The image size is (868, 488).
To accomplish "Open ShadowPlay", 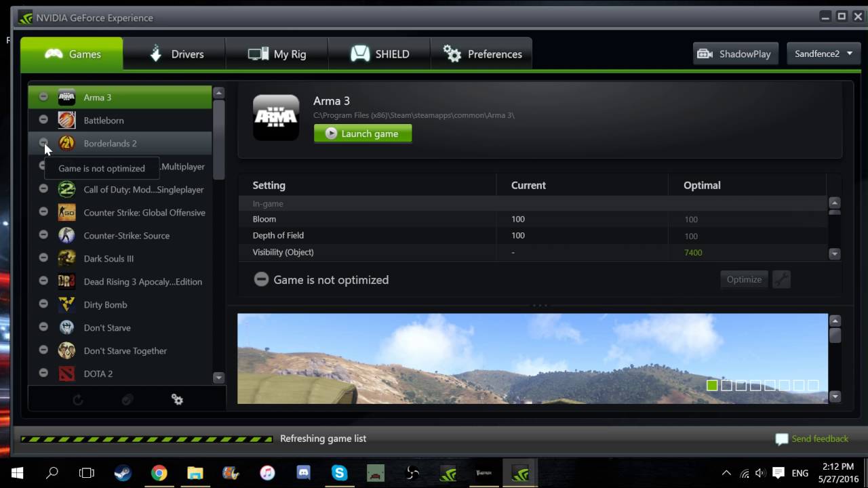I will [735, 54].
